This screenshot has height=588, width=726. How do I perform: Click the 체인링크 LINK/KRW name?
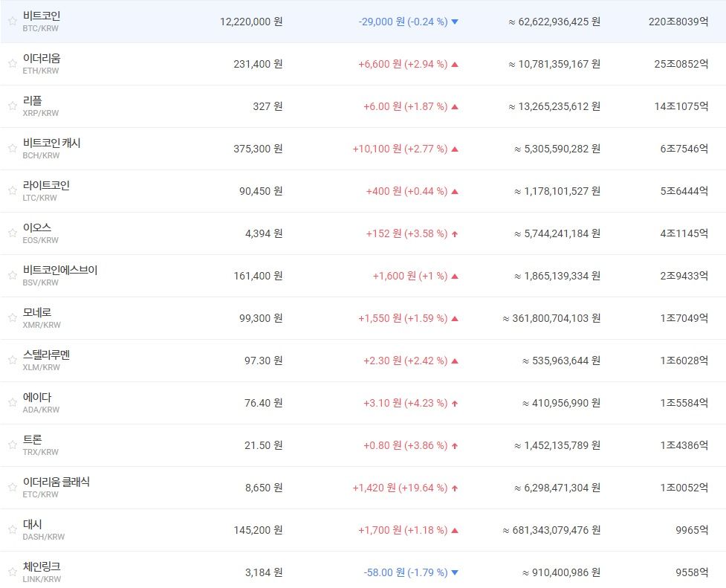42,566
